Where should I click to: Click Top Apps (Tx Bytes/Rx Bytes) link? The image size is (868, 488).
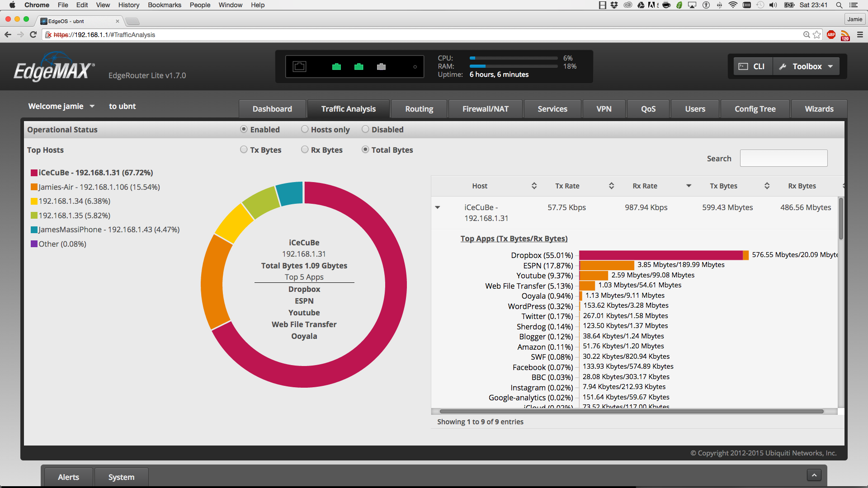(514, 239)
